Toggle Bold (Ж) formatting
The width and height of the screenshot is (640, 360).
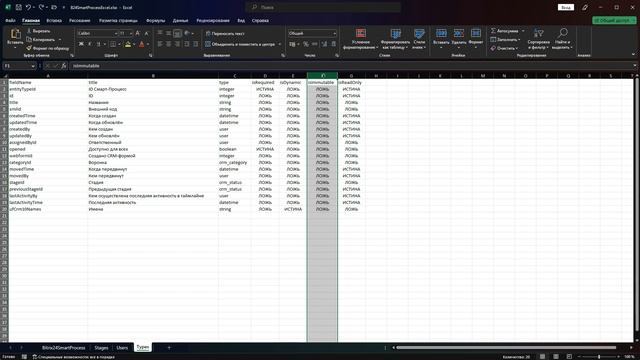(81, 44)
